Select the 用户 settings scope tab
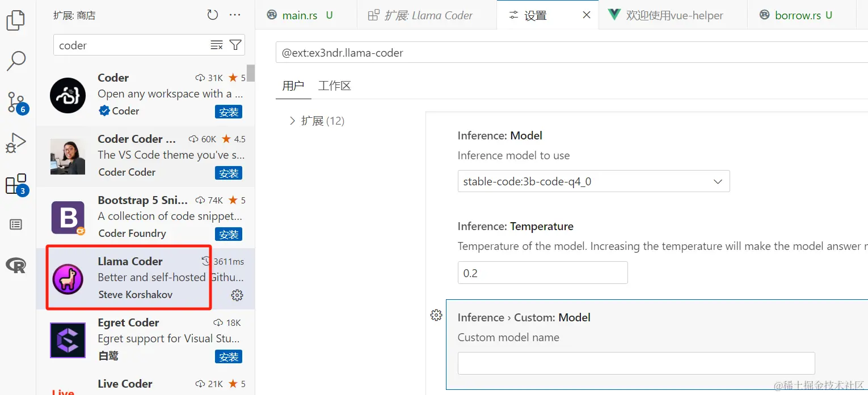The width and height of the screenshot is (868, 395). coord(293,86)
